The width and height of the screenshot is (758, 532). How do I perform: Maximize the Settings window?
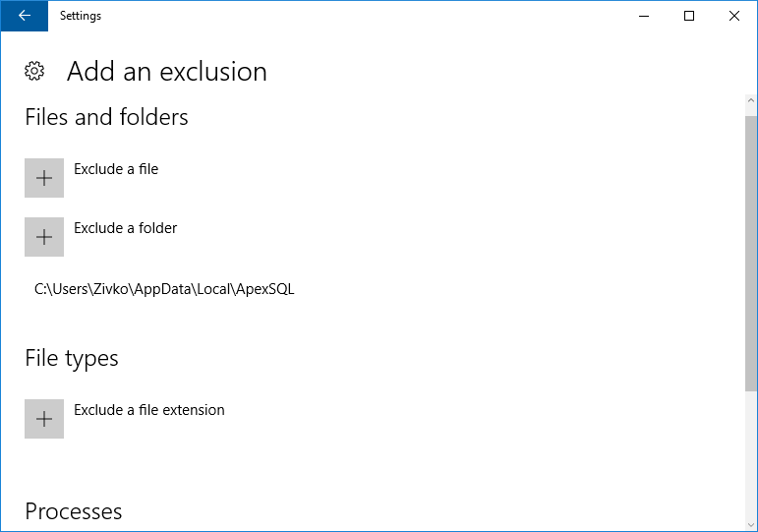click(689, 16)
